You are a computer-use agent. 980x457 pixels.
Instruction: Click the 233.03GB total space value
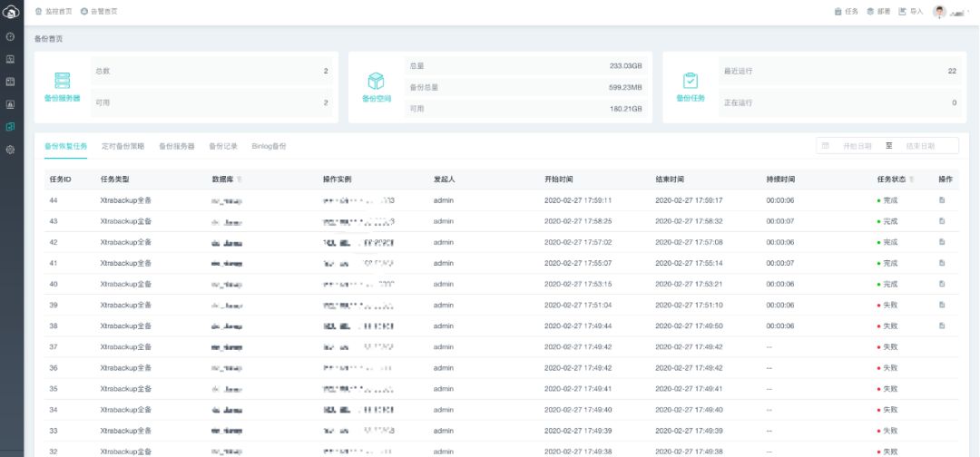[625, 65]
